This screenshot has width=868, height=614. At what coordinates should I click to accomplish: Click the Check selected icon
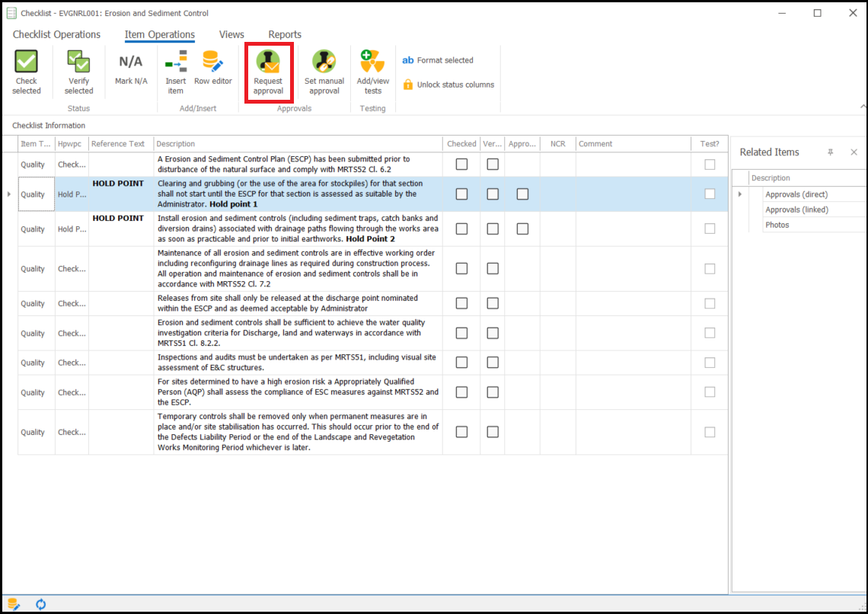(27, 62)
